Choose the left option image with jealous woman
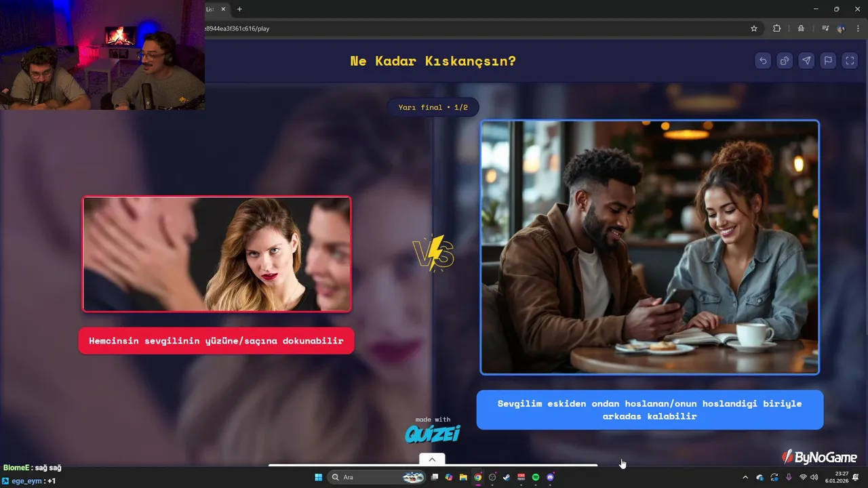868x488 pixels. click(x=217, y=254)
